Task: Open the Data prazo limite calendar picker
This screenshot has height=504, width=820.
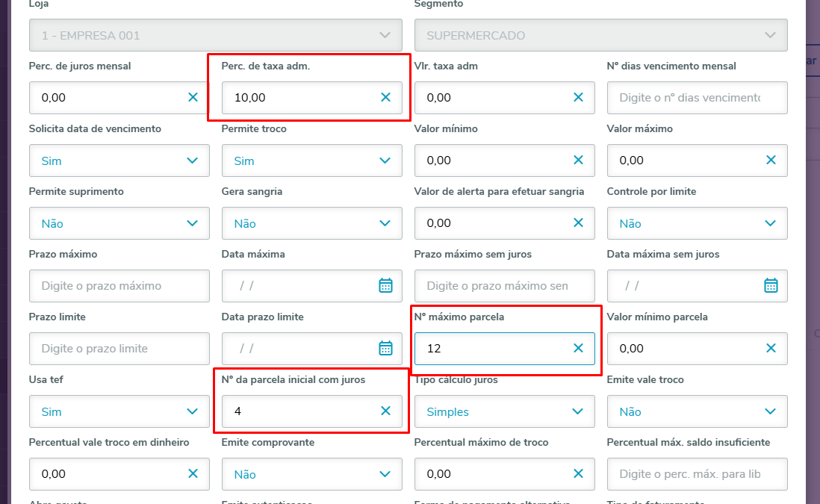Action: point(385,348)
